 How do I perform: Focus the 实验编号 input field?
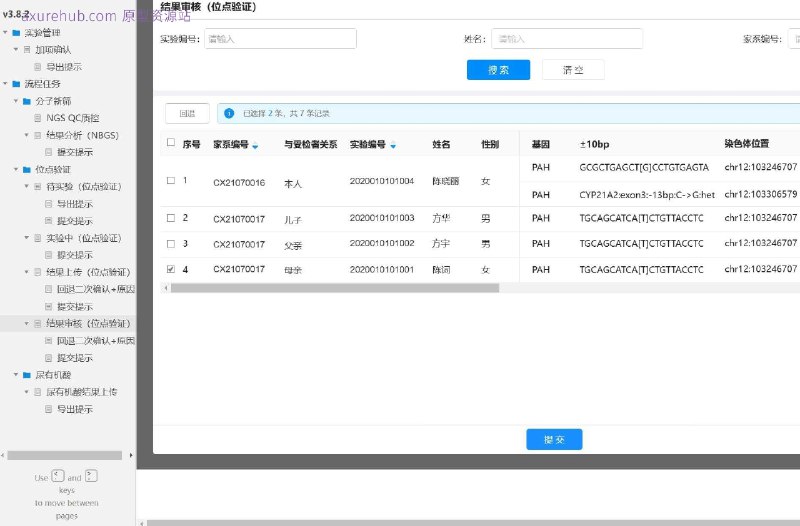[x=280, y=39]
